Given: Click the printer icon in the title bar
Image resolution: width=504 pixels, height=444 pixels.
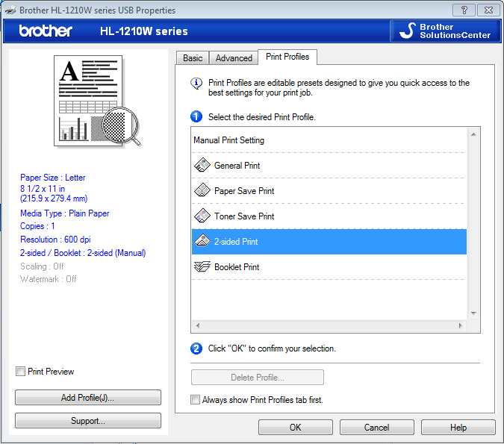Looking at the screenshot, I should [10, 10].
